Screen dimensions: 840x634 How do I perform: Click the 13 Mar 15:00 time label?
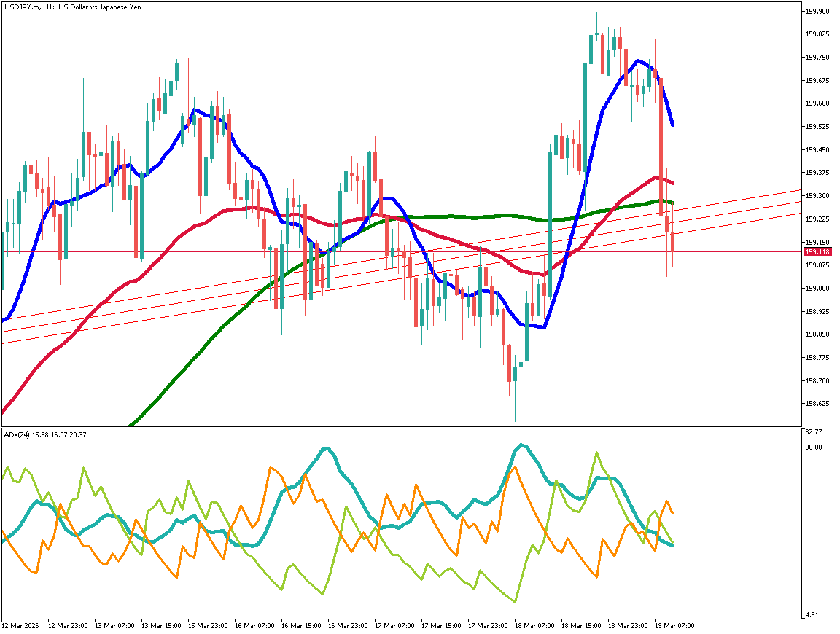161,625
